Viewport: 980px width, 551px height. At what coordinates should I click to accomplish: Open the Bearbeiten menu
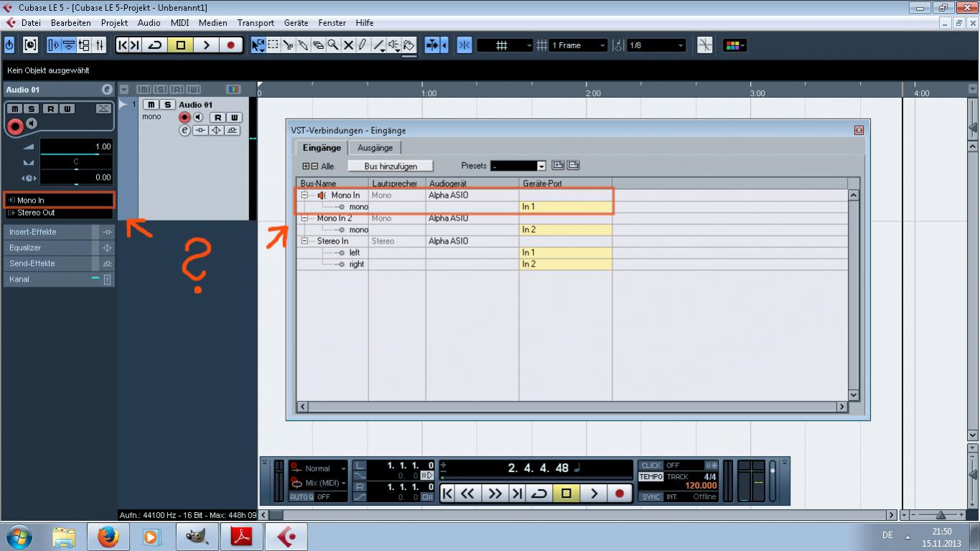pos(71,23)
